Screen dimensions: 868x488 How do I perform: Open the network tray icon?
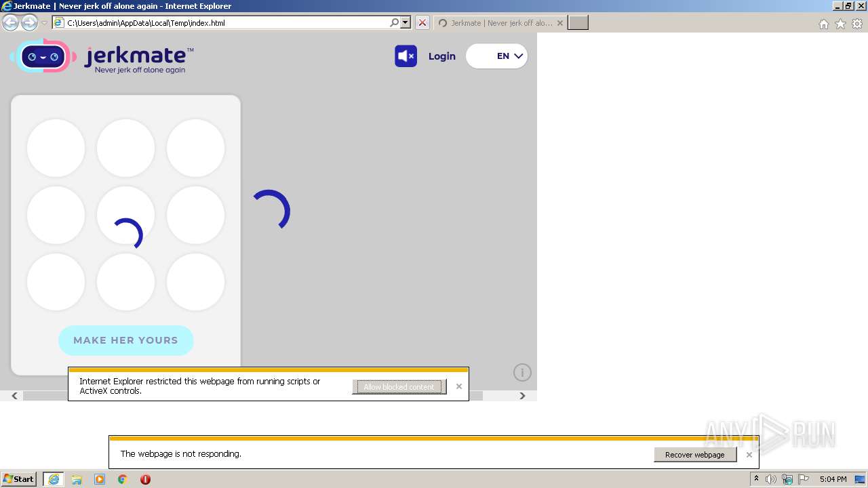pyautogui.click(x=787, y=479)
